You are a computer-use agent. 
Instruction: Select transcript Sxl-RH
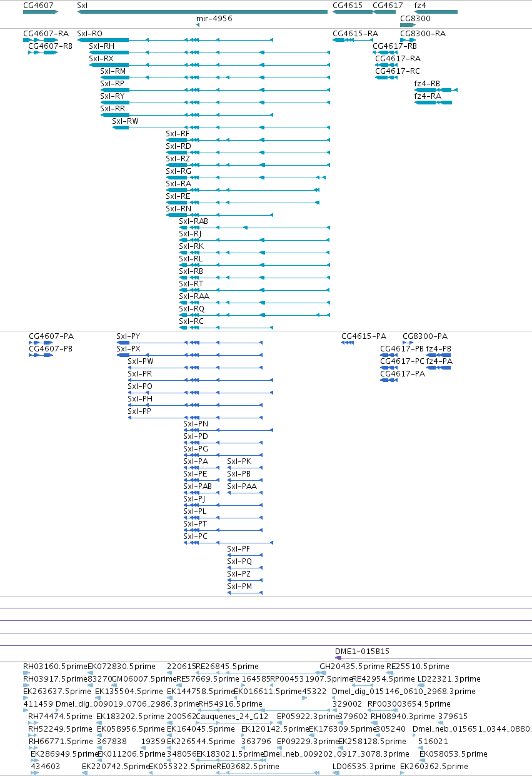(x=101, y=46)
